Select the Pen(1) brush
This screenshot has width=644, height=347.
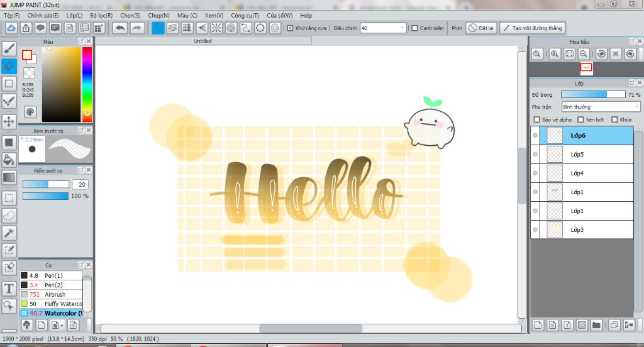pos(51,275)
